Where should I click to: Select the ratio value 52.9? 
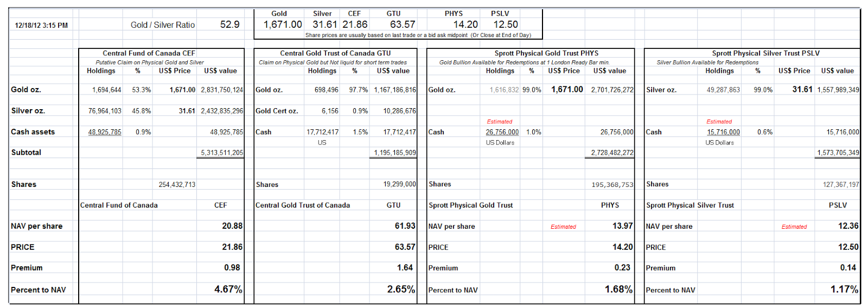pos(230,24)
